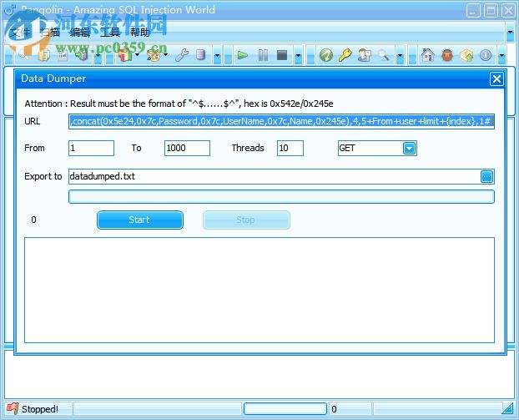Viewport: 519px width, 420px height.
Task: Click the square stop toolbar icon
Action: (282, 55)
